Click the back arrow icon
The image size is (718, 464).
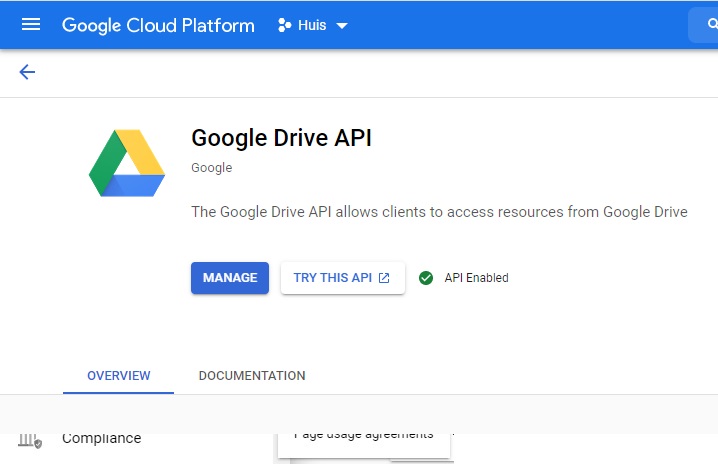(27, 72)
